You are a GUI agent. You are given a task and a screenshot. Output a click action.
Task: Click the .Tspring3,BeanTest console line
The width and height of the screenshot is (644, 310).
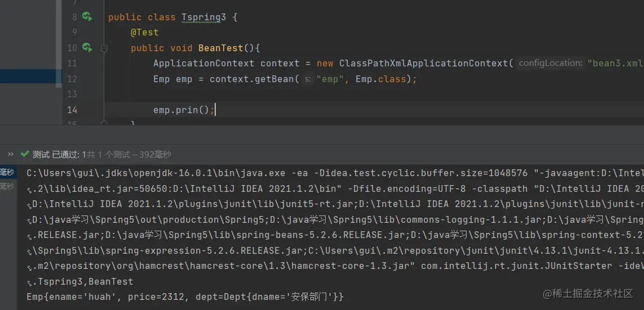point(83,282)
